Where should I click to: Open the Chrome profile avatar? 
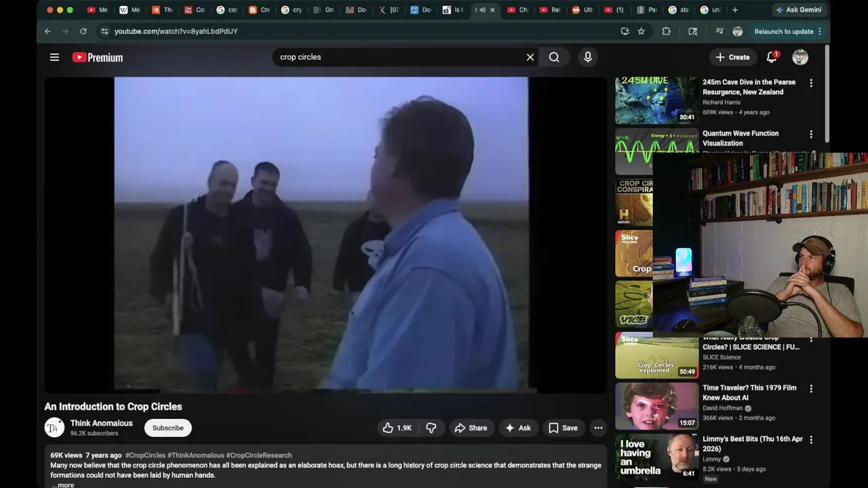tap(738, 31)
